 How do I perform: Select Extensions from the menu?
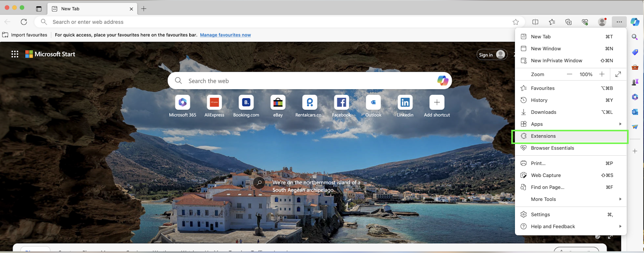coord(543,136)
